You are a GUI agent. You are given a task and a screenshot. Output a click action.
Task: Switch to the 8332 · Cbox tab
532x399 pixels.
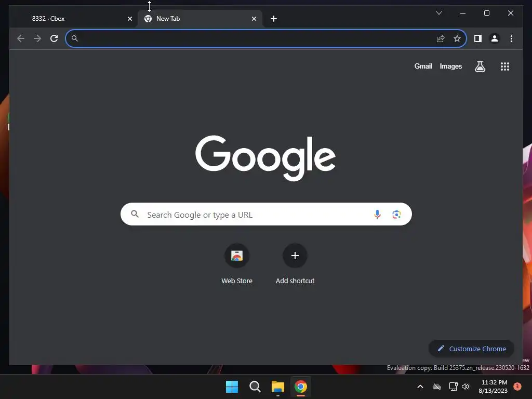pyautogui.click(x=73, y=19)
